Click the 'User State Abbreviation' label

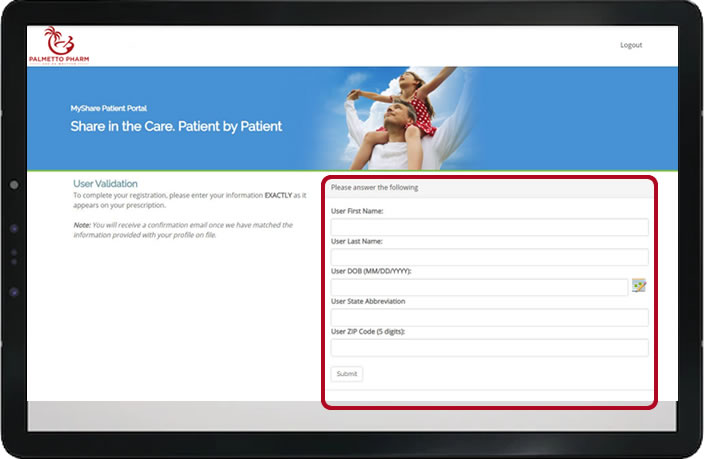(368, 301)
